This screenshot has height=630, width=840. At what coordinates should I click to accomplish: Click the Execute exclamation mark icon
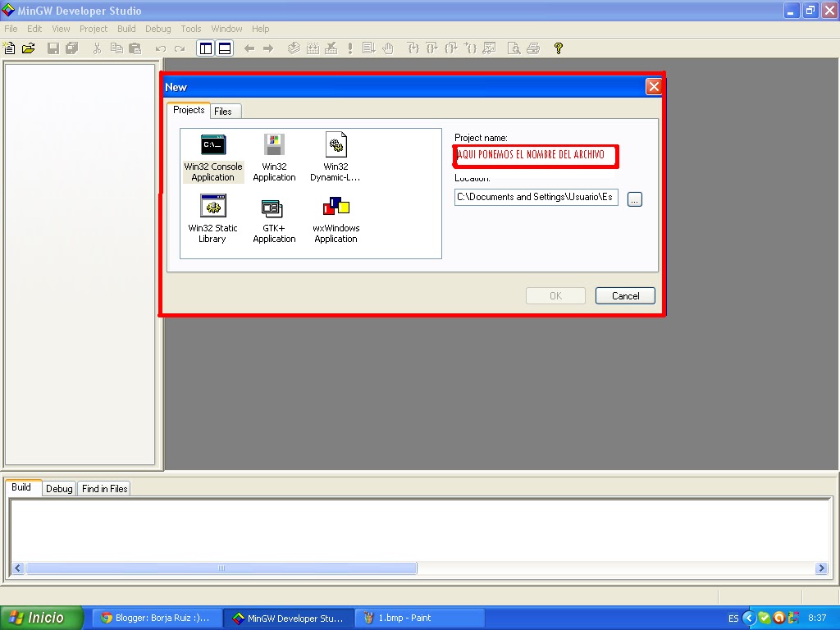pos(350,48)
